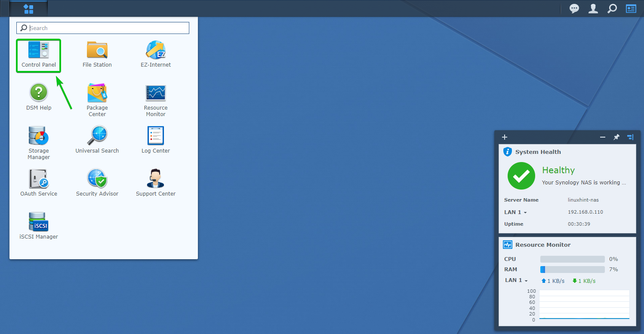Open the notifications chat bubble
Viewport: 644px width, 334px height.
(x=574, y=9)
